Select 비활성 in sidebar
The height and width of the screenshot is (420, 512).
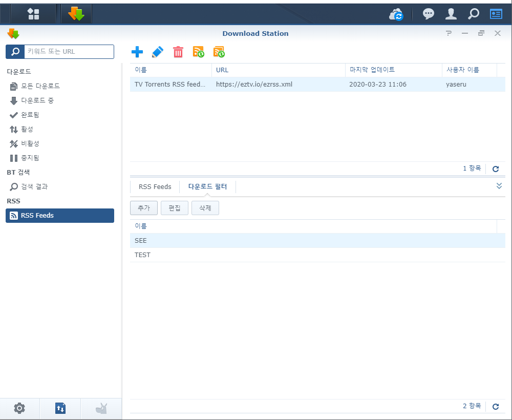point(60,144)
